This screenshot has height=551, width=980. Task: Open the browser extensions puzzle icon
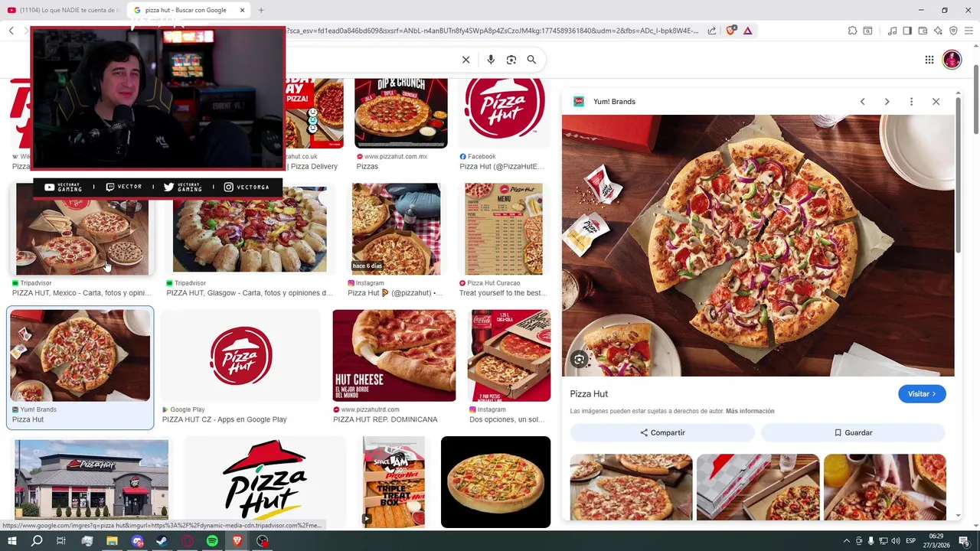[x=852, y=31]
